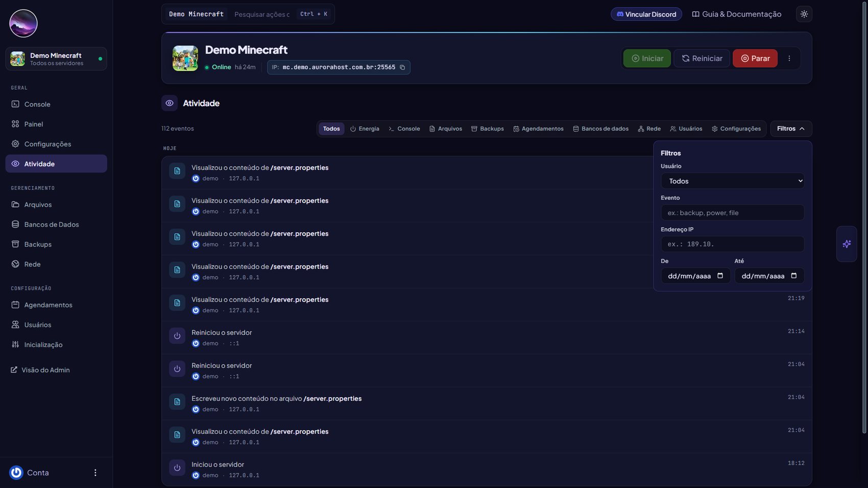This screenshot has width=868, height=488.
Task: Click the red Parar button
Action: click(x=755, y=58)
